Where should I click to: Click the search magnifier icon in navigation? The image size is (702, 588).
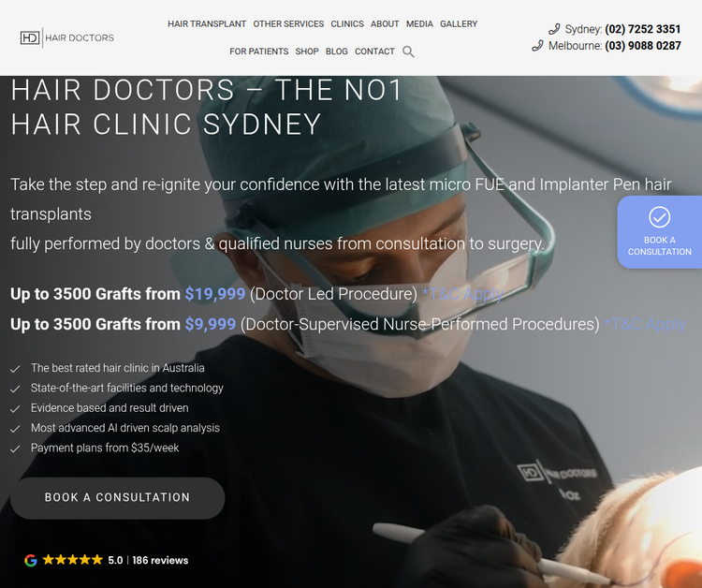coord(408,51)
